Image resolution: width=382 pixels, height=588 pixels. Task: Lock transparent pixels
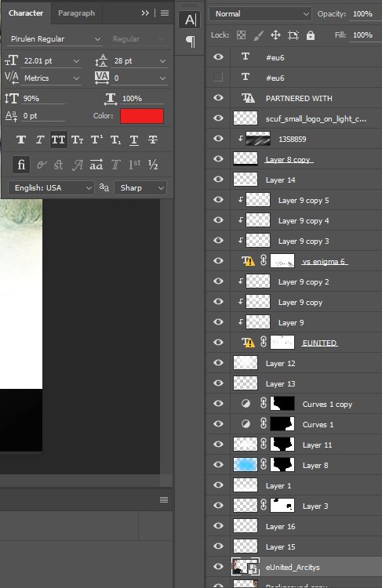click(x=241, y=35)
